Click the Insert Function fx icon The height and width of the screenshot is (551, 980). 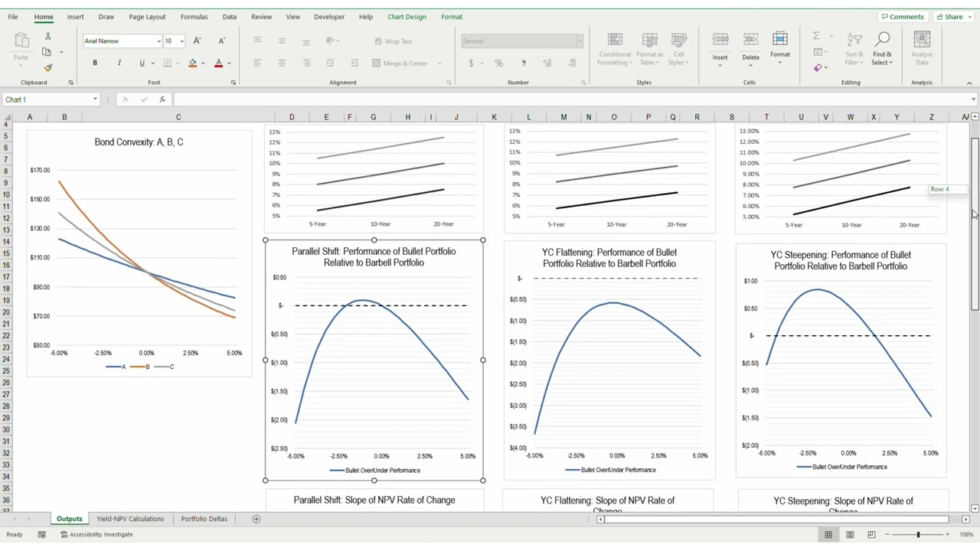click(x=162, y=99)
